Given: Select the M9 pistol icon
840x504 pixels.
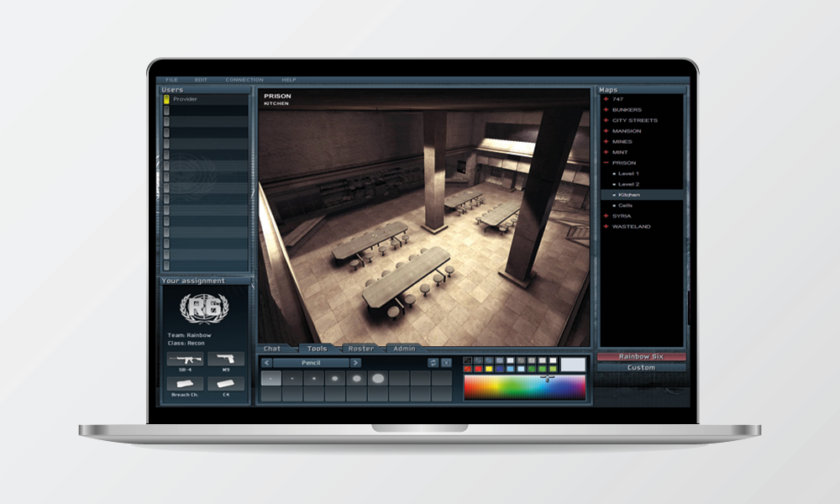Looking at the screenshot, I should tap(226, 359).
